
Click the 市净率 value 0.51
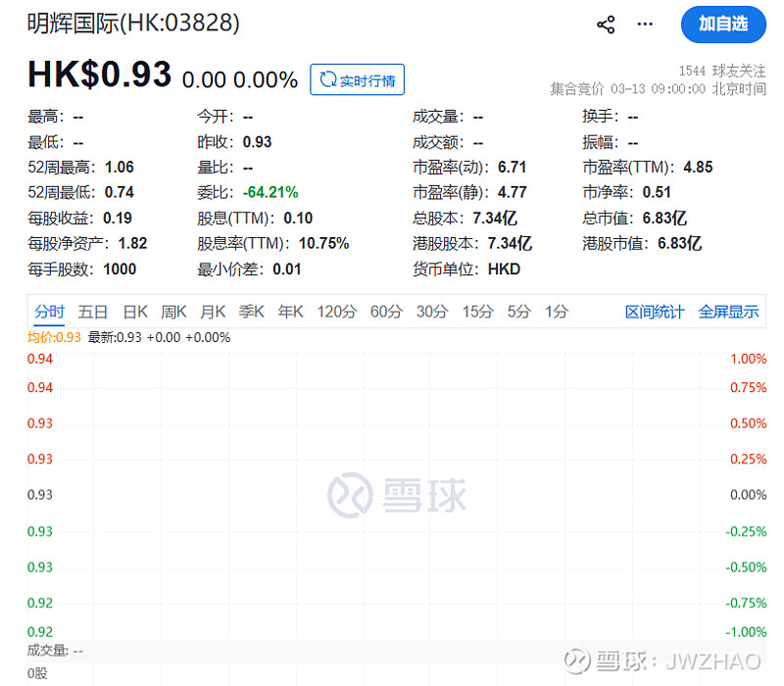[x=657, y=192]
